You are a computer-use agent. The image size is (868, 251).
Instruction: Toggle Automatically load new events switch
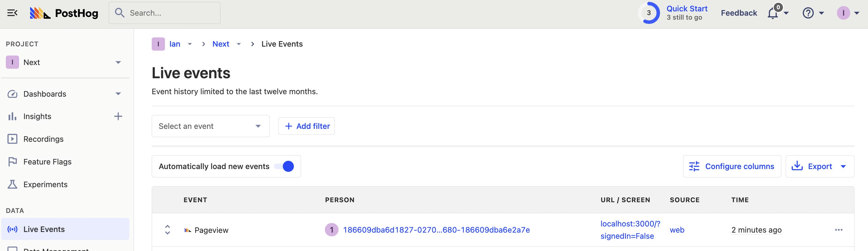click(x=284, y=166)
